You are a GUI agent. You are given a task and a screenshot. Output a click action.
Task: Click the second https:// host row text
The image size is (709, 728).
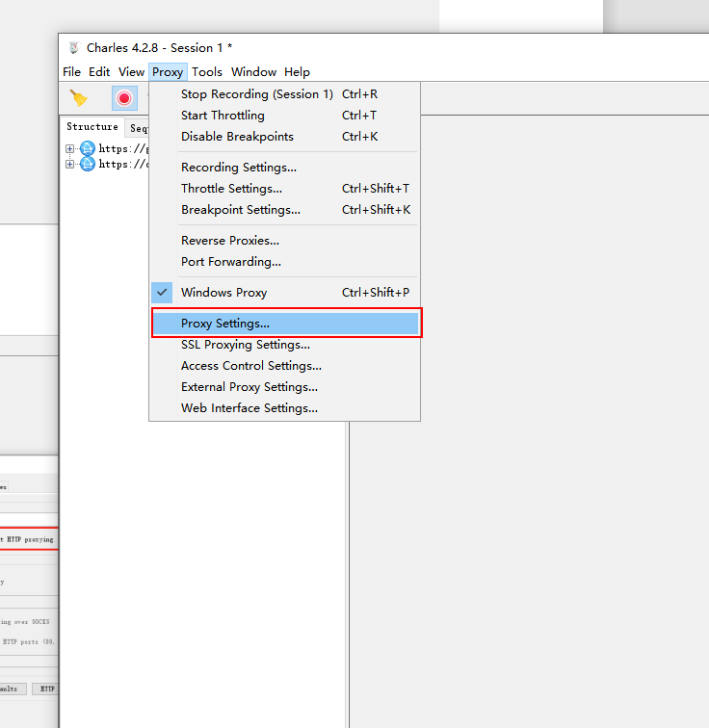click(x=123, y=164)
